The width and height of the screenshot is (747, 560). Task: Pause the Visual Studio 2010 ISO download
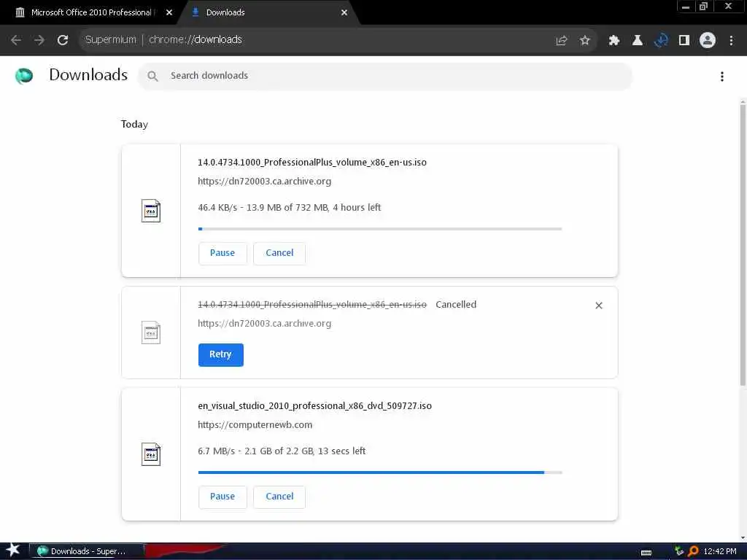[222, 497]
